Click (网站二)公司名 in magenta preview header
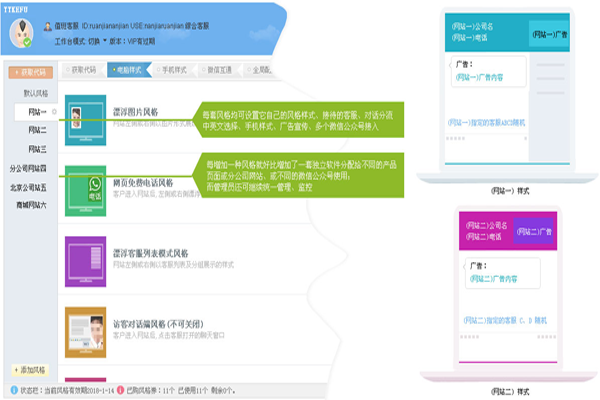Image resolution: width=600 pixels, height=400 pixels. 486,225
